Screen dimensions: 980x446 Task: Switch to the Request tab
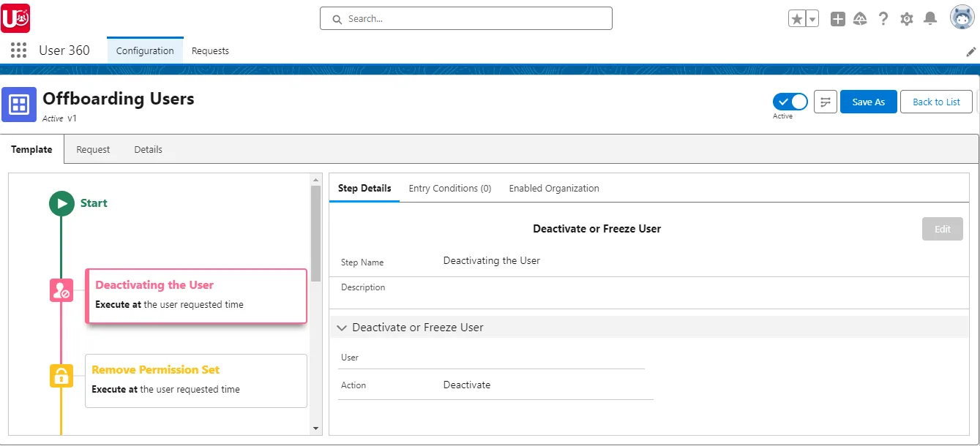(x=93, y=149)
